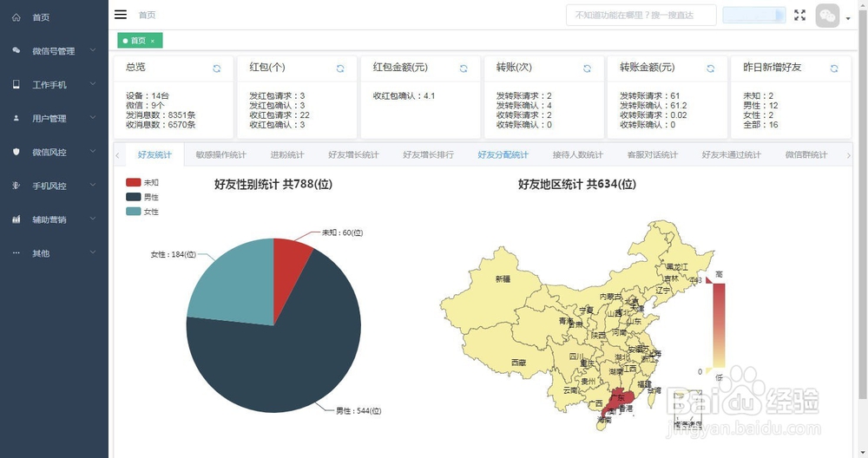868x458 pixels.
Task: Expand the 用户管理 sidebar menu
Action: (93, 118)
